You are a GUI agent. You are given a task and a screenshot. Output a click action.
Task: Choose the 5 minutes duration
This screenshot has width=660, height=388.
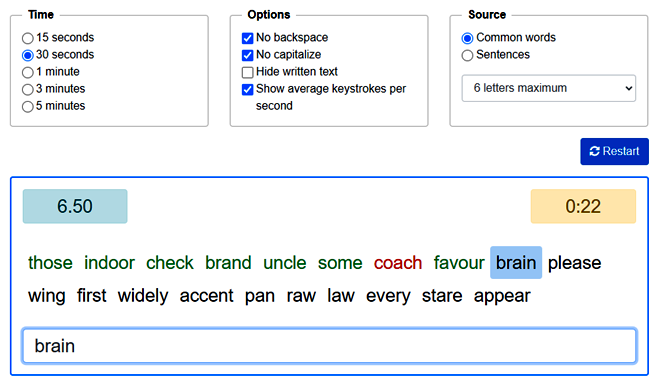click(28, 106)
